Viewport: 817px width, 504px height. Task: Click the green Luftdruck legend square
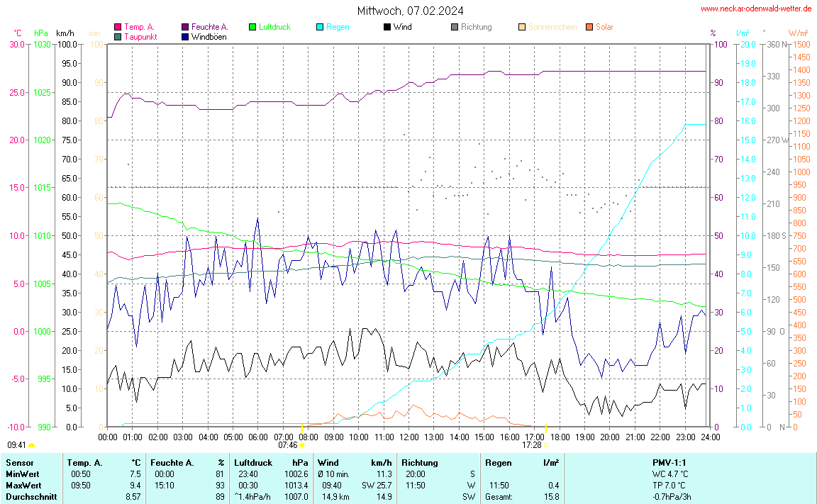[252, 27]
